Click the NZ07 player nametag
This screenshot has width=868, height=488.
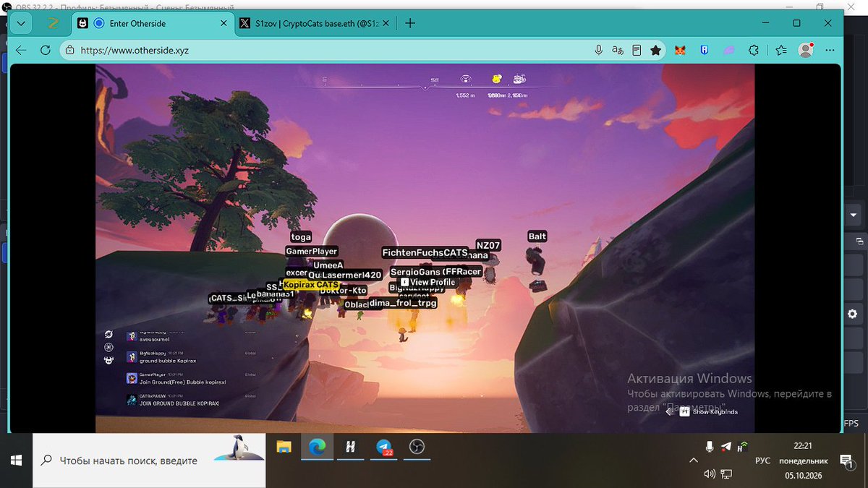click(x=488, y=246)
